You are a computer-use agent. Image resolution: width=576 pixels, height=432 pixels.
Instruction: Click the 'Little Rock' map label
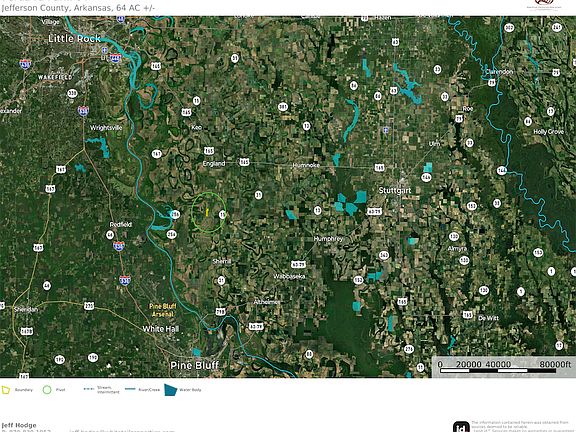coord(75,39)
